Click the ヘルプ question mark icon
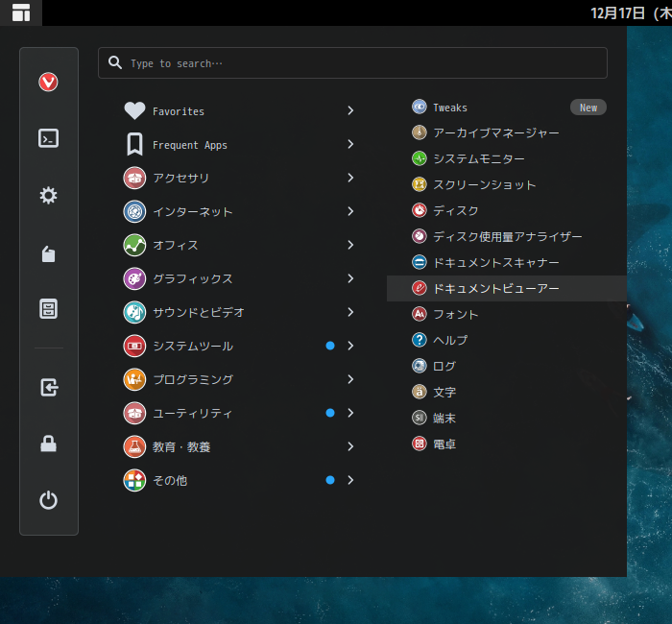This screenshot has height=624, width=672. click(x=420, y=340)
